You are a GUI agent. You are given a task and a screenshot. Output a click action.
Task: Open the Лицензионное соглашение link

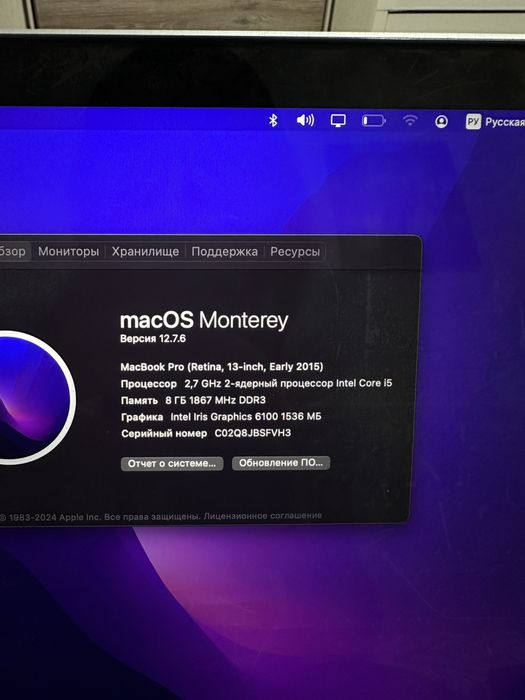click(262, 516)
